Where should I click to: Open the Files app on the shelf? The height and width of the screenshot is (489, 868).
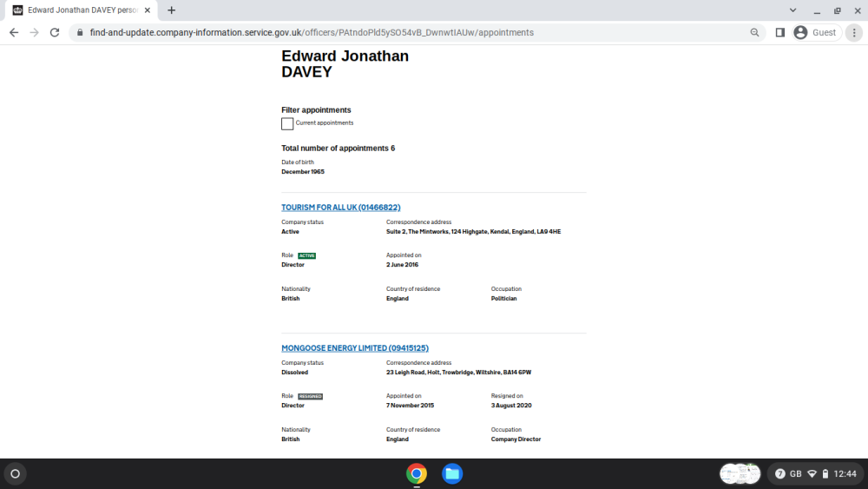tap(452, 473)
